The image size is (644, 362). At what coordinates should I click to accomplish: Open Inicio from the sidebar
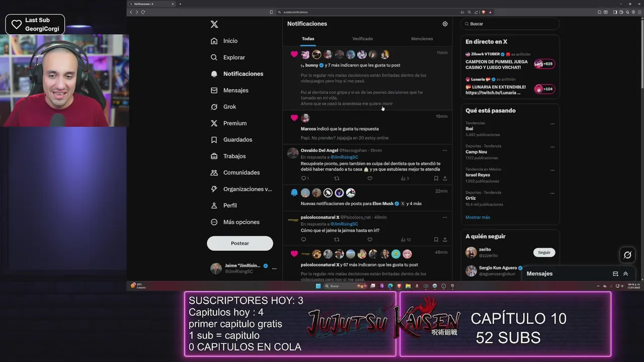click(224, 41)
